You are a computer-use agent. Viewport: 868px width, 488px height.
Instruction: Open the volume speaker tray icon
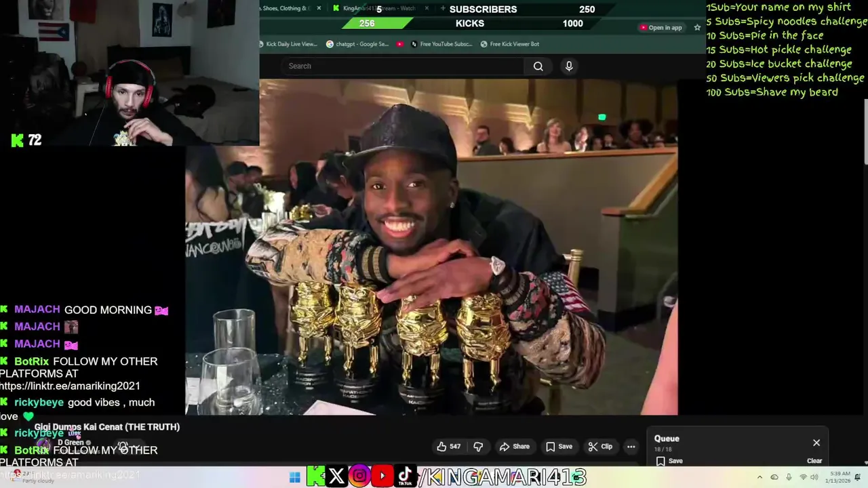[x=814, y=477]
